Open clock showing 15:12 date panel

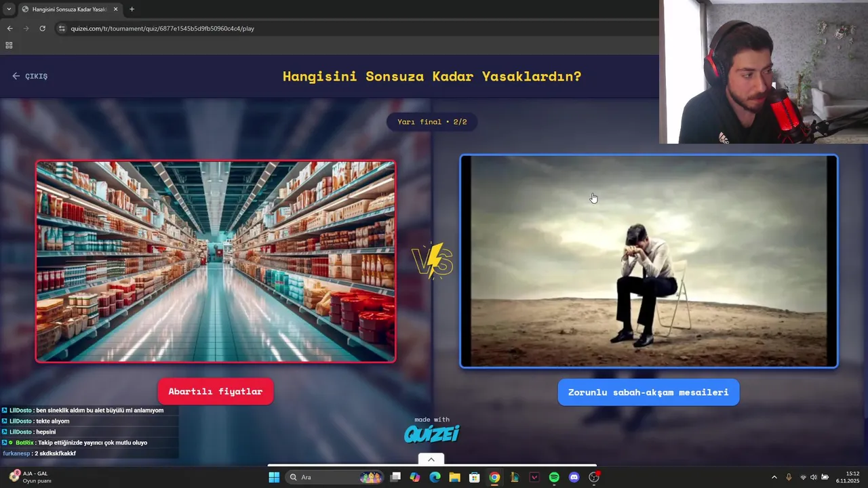click(848, 477)
